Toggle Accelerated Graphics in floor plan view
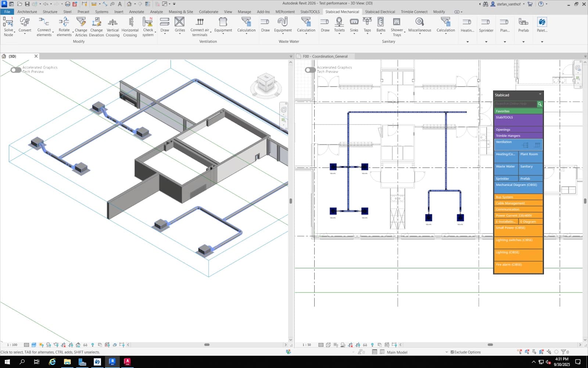588x368 pixels. [310, 70]
